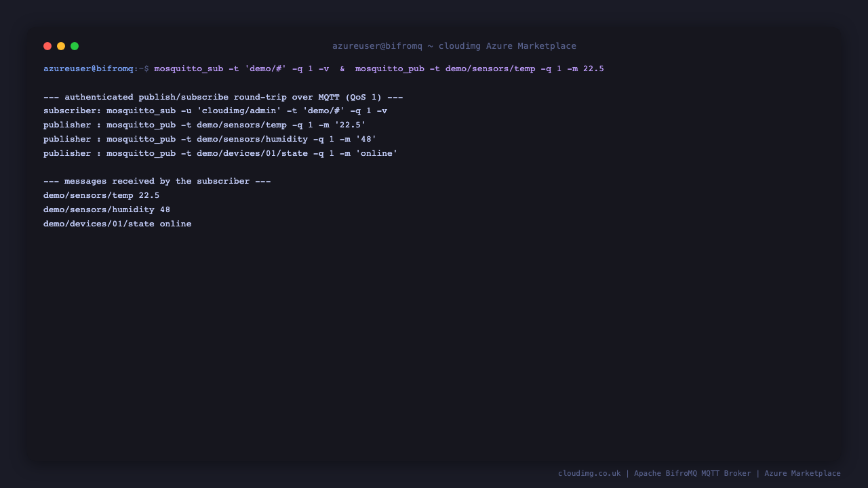Image resolution: width=868 pixels, height=488 pixels.
Task: Click the prompt text 'azureuser@bifromq'
Action: [88, 68]
